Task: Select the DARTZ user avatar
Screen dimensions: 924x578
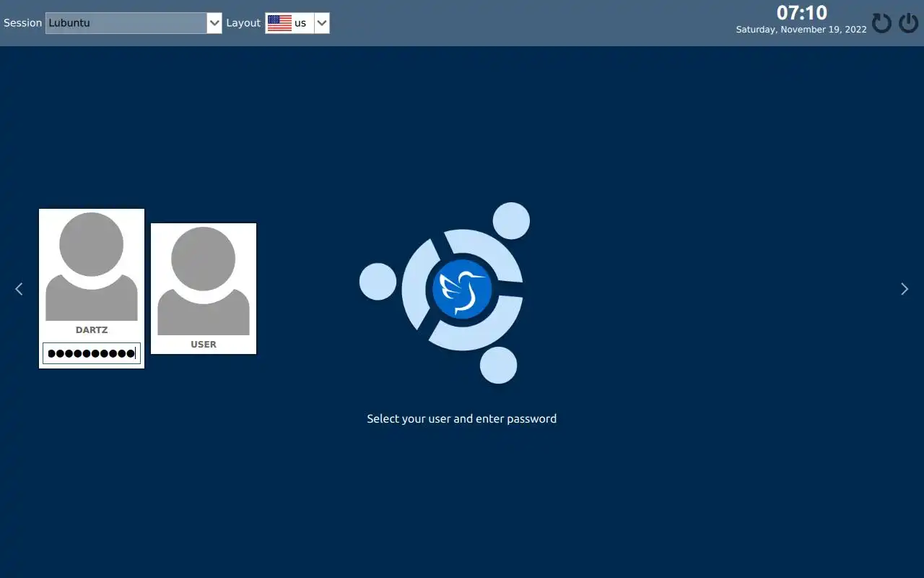Action: [x=92, y=267]
